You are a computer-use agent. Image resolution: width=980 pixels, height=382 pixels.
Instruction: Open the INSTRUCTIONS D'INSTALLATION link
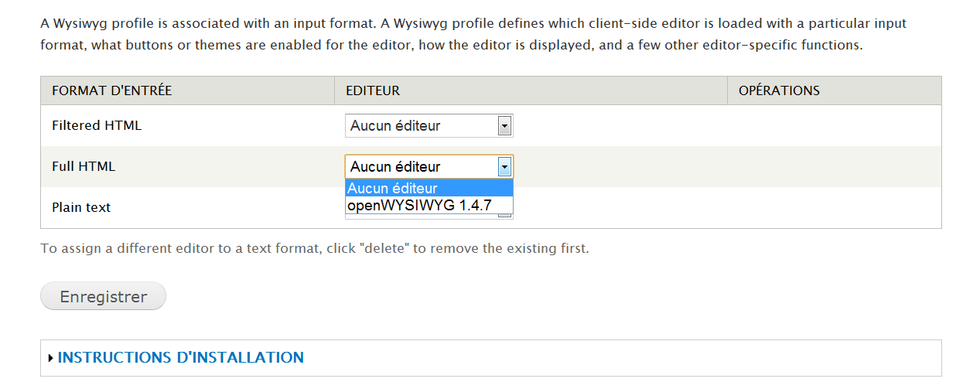pyautogui.click(x=180, y=357)
